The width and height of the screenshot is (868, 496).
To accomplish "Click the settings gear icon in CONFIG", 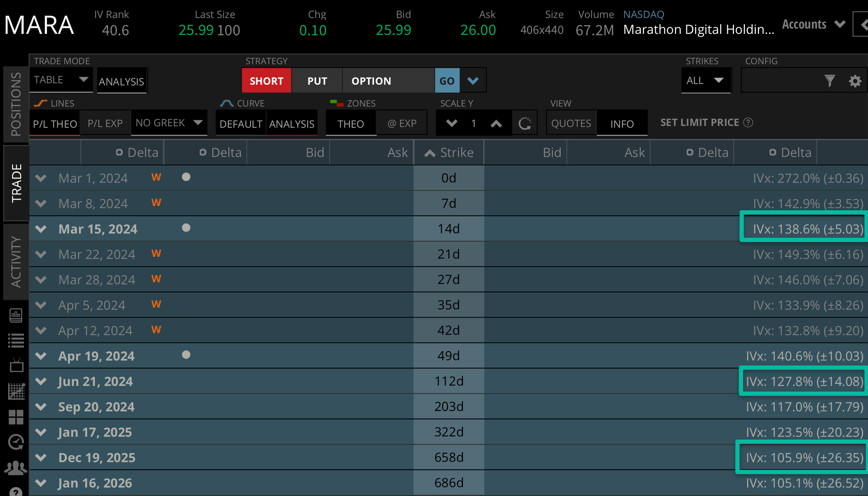I will (855, 81).
